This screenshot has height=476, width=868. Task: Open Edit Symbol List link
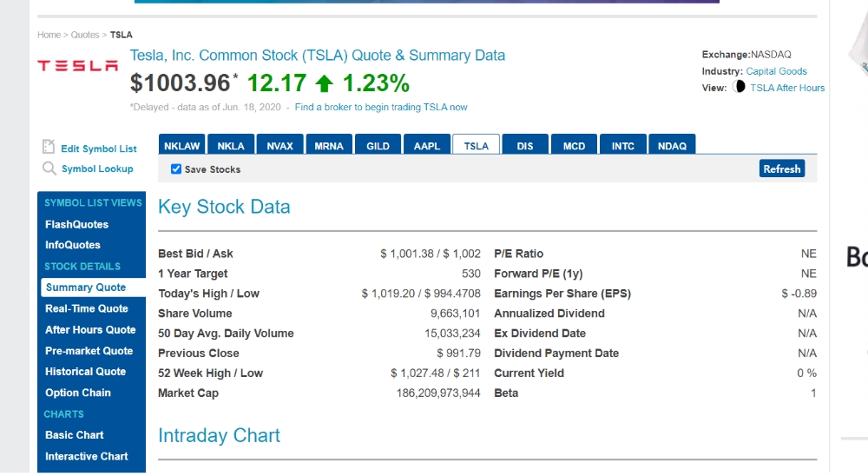pos(99,149)
